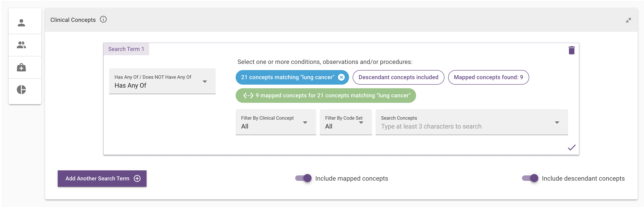Collapse the Clinical Concepts panel
The image size is (644, 207).
tap(628, 20)
